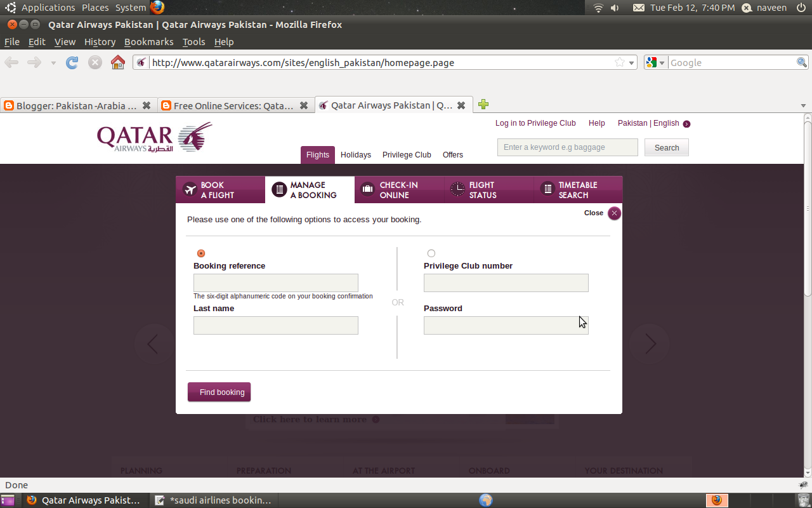Screen dimensions: 812x508
Task: Open the Pakistan | English region selector
Action: tap(653, 123)
